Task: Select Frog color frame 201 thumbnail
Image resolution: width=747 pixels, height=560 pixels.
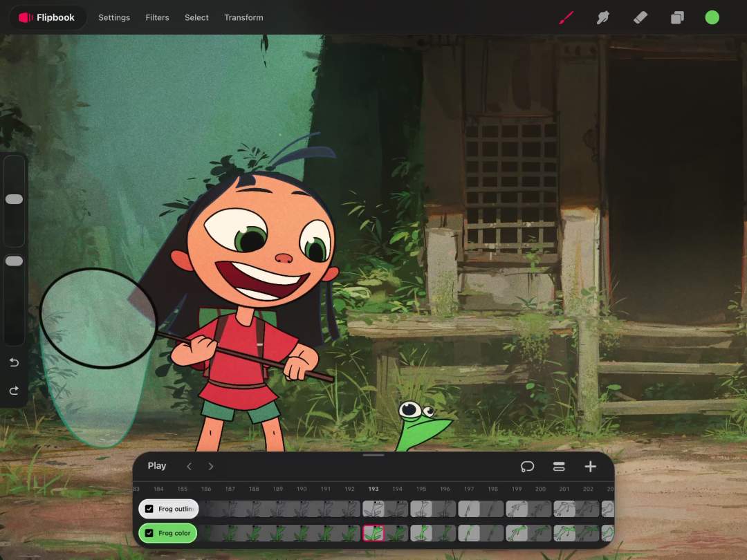Action: point(564,533)
